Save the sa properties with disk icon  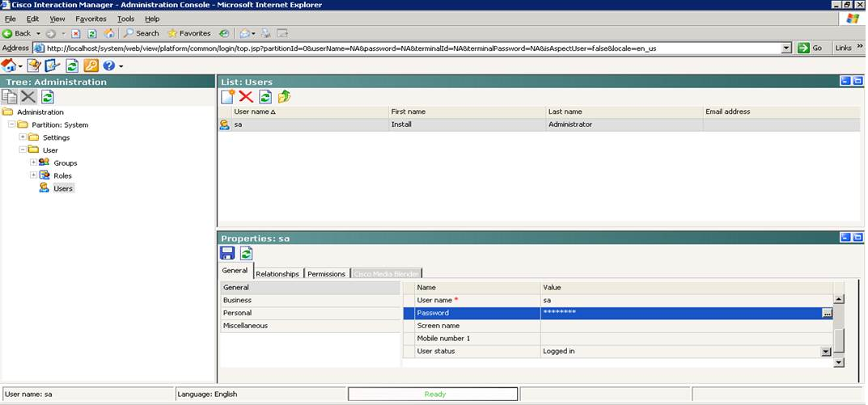coord(227,253)
